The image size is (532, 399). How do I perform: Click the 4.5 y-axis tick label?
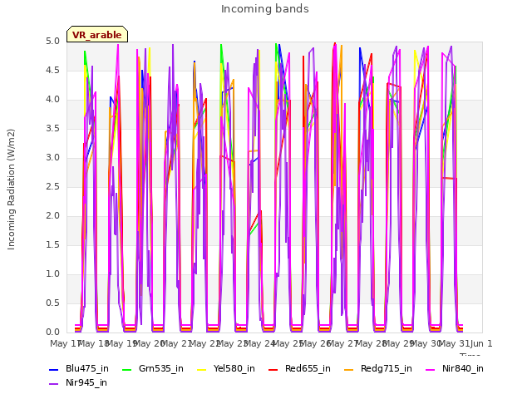[x=52, y=70]
